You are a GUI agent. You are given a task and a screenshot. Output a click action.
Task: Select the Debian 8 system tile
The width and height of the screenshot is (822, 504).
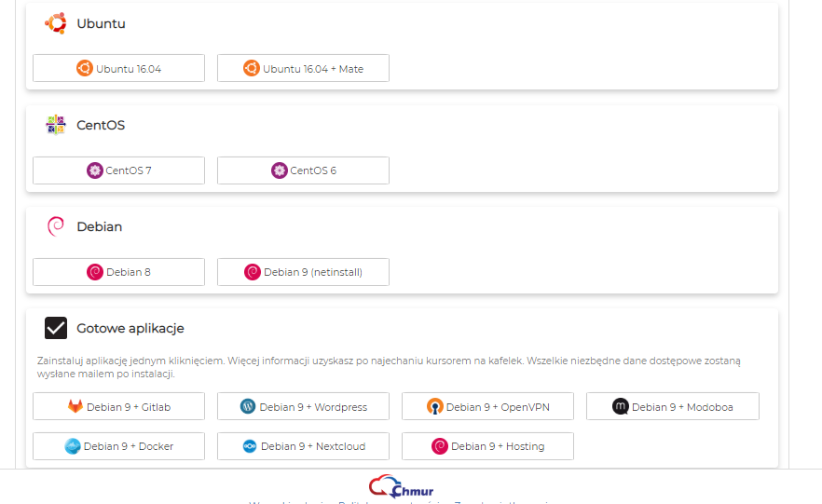point(118,272)
